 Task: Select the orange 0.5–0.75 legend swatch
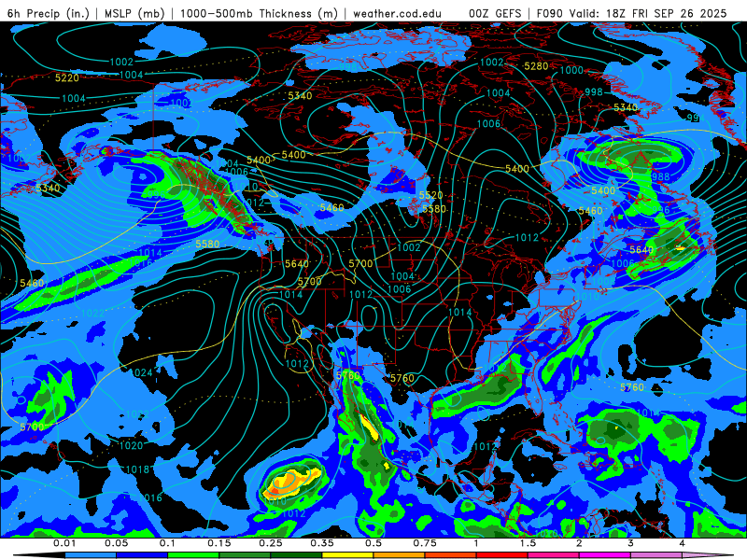[399, 555]
